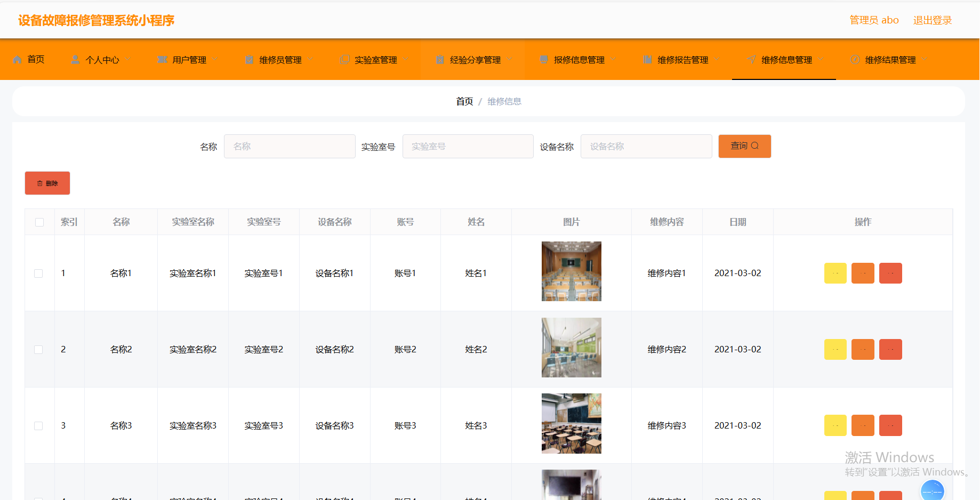This screenshot has height=500, width=980.
Task: Click the cell 设备名称2
Action: (334, 349)
